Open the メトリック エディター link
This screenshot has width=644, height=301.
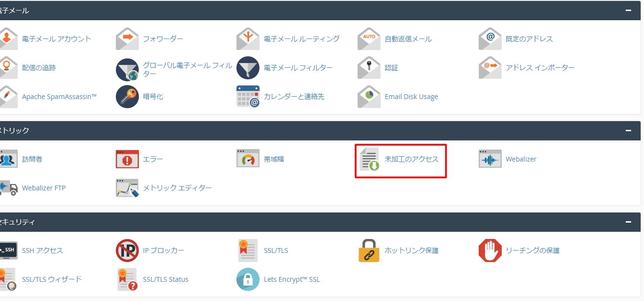point(177,188)
